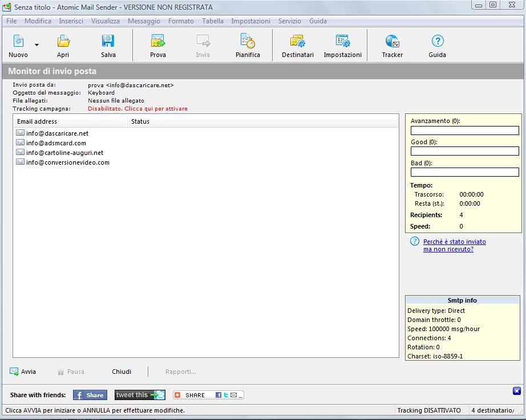Open the Formato menu
The width and height of the screenshot is (526, 420).
point(181,21)
